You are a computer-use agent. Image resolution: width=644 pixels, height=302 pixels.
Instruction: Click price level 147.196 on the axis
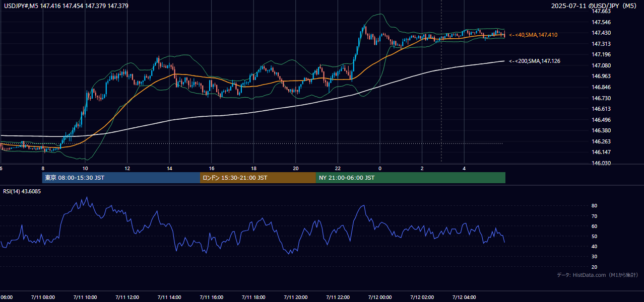[x=602, y=54]
